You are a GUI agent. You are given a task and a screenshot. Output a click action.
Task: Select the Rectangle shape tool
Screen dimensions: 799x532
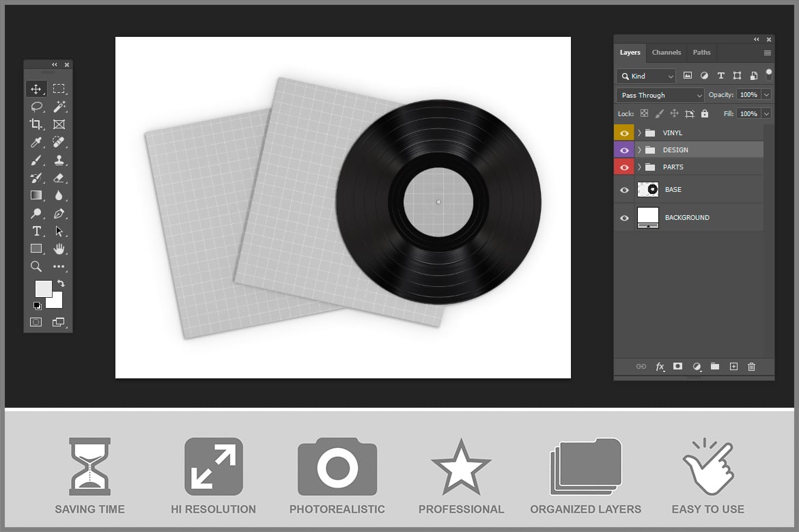click(x=36, y=249)
